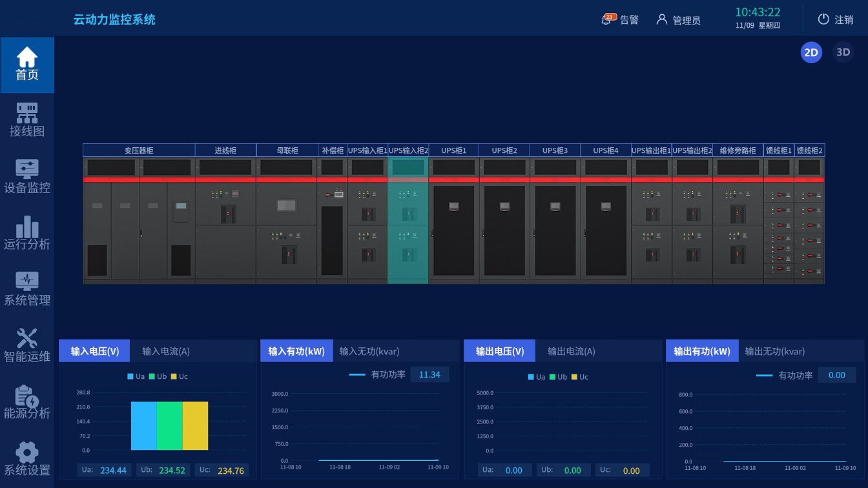Open 智能运维 smart maintenance tools
This screenshot has height=488, width=868.
[x=26, y=339]
